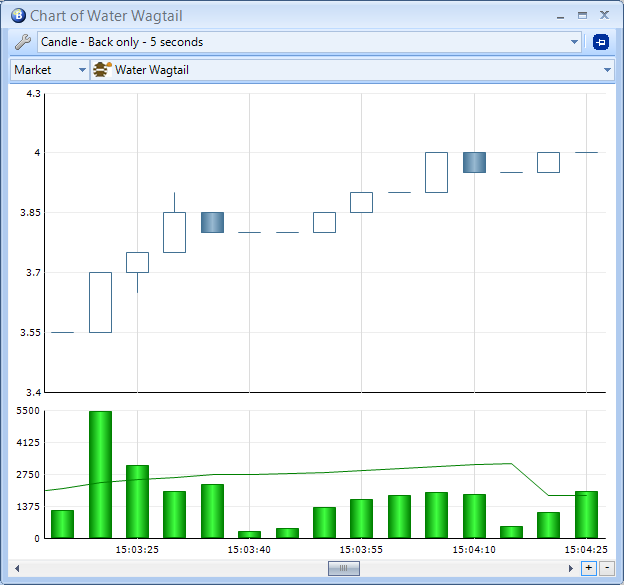Viewport: 624px width, 585px height.
Task: Click the 15:03:25 time label
Action: tap(137, 550)
